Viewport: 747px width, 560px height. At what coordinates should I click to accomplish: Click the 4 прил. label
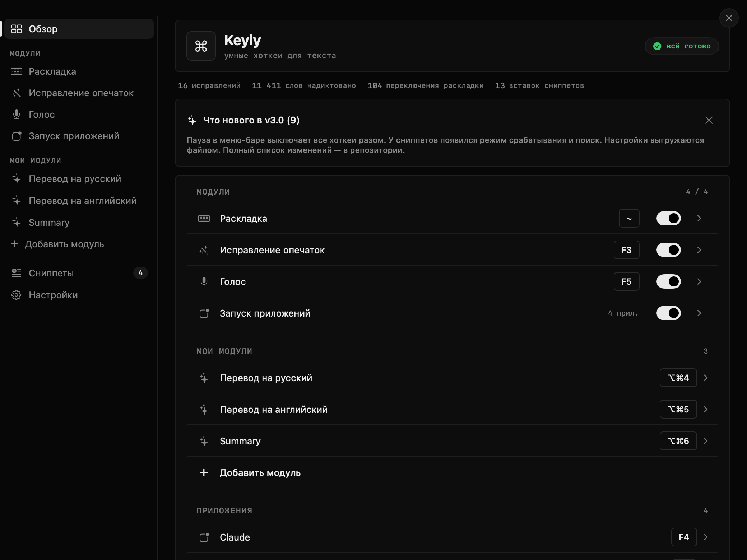point(623,313)
